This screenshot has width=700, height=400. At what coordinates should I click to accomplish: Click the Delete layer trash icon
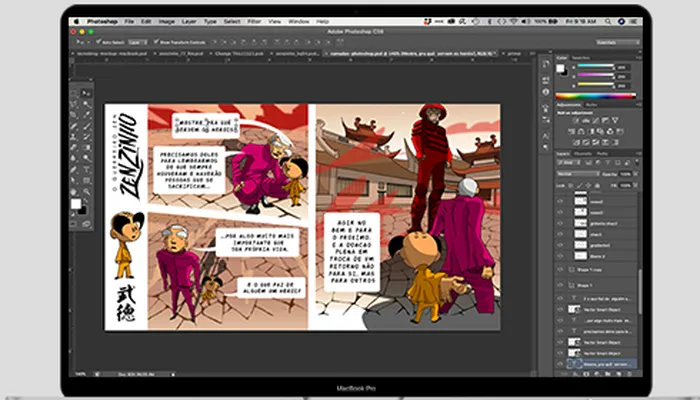click(629, 374)
